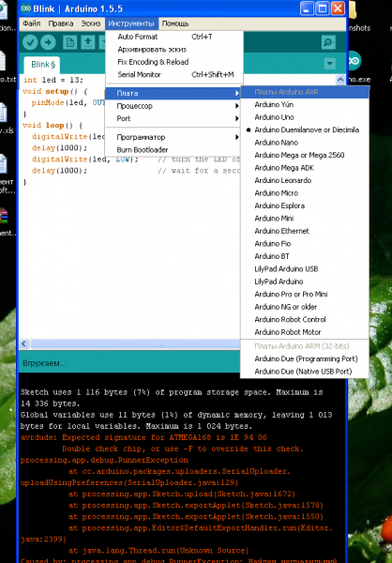Expand the Программатор submenu
Image resolution: width=392 pixels, height=563 pixels.
click(x=173, y=137)
